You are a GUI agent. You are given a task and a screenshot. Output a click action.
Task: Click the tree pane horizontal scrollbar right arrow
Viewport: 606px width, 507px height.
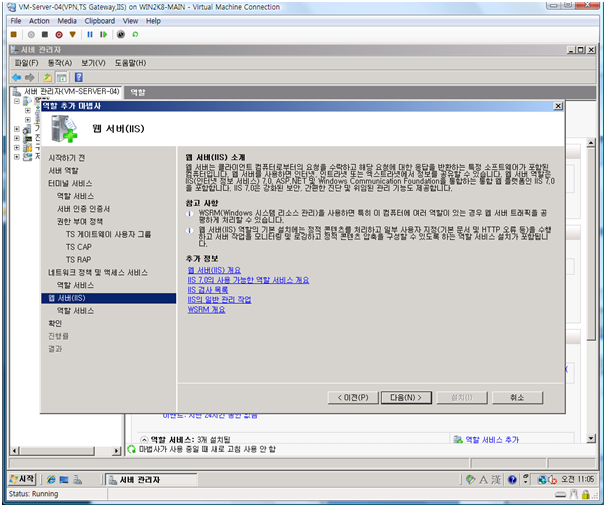click(116, 451)
